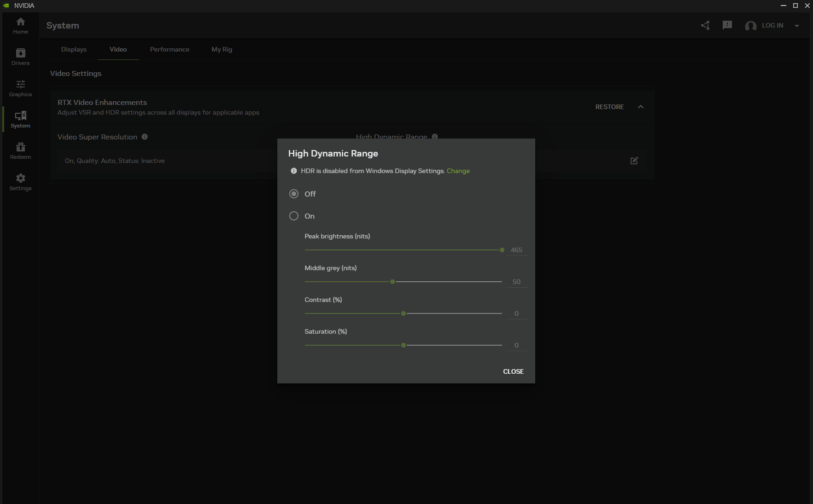Screen dimensions: 813x504
Task: Go to the Home sidebar icon
Action: pos(20,26)
